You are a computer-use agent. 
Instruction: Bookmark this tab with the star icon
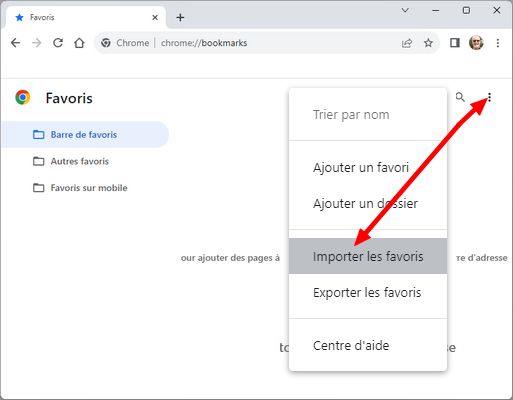point(428,43)
